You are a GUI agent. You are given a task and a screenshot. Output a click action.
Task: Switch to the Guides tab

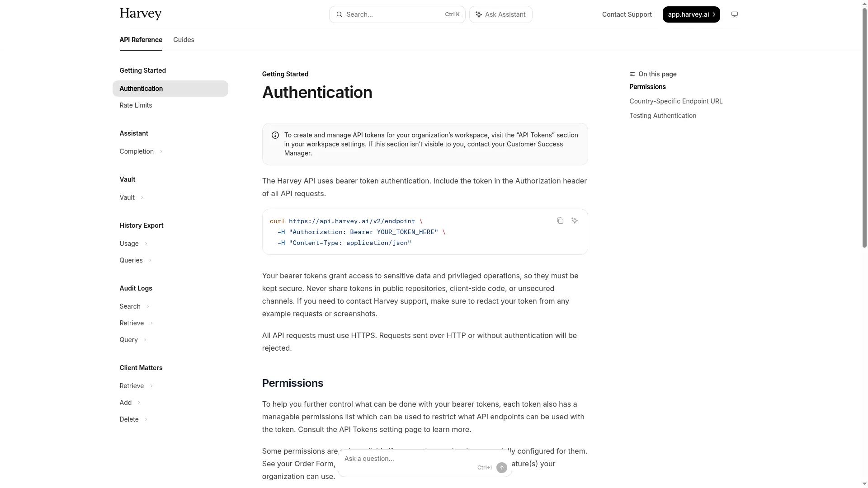pos(184,40)
